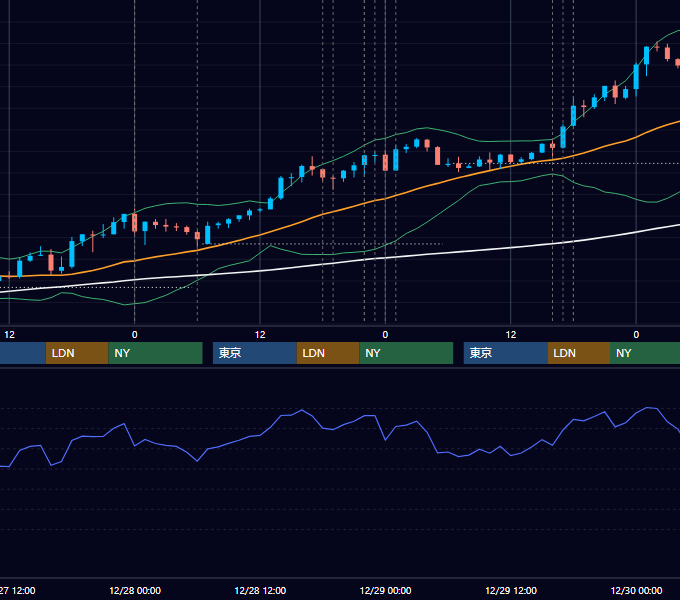This screenshot has width=680, height=600.
Task: Click the 12/28 12:00 date label
Action: point(260,590)
